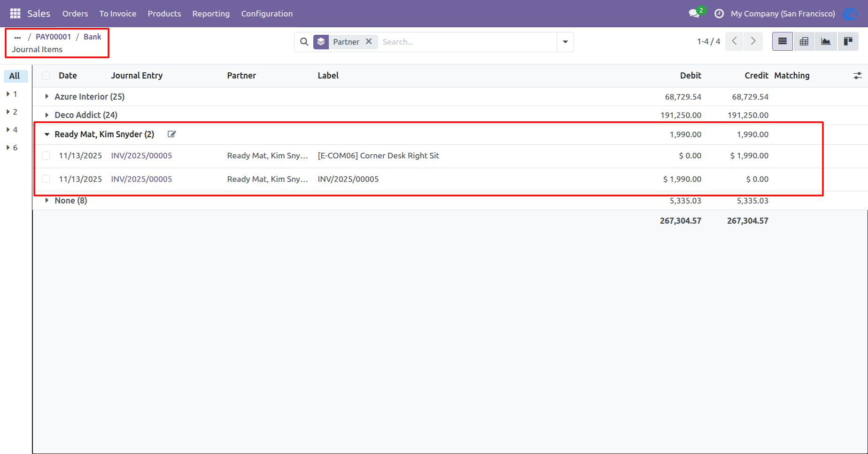This screenshot has width=868, height=454.
Task: Open the Orders menu
Action: coord(75,14)
